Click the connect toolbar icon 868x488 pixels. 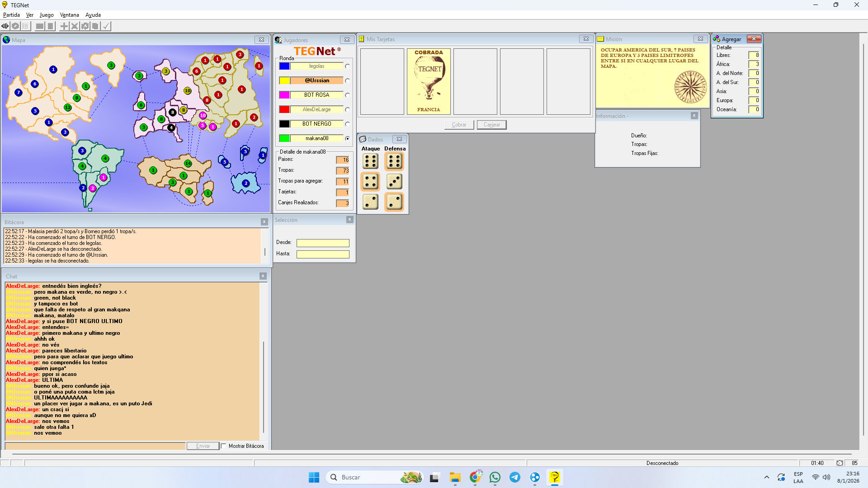(5, 26)
